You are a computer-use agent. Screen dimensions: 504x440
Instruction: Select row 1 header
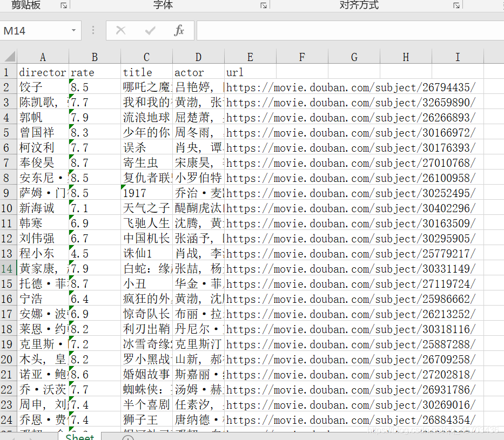pos(8,72)
